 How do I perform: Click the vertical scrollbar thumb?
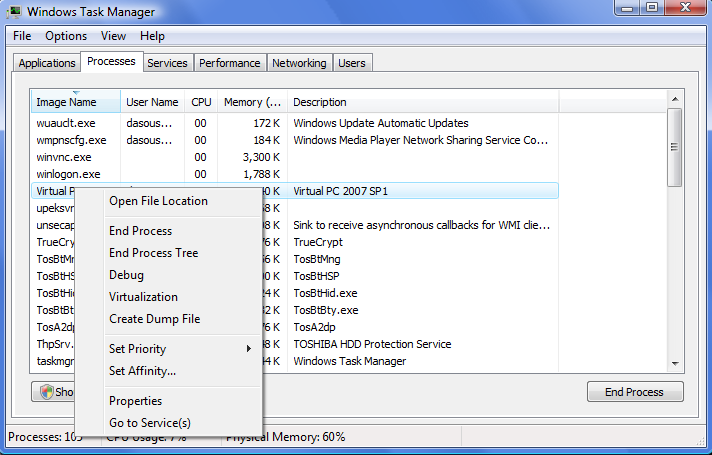[x=675, y=147]
